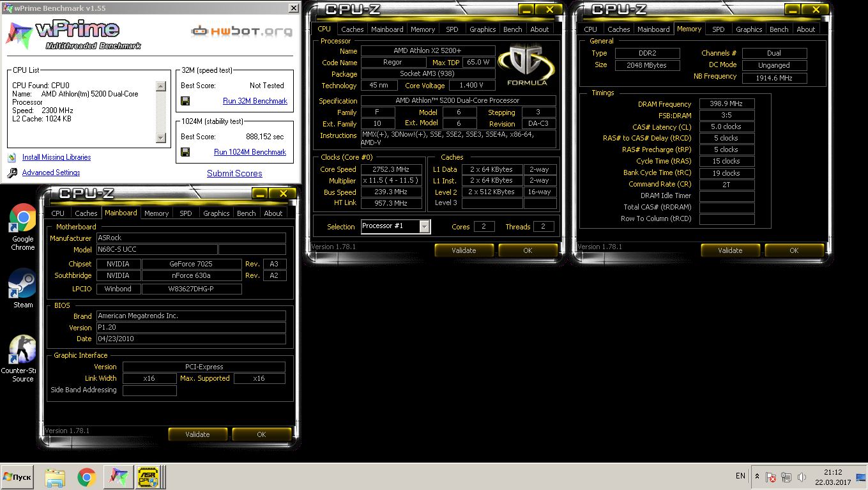Click the save icon beside 32M Best Score

point(185,101)
